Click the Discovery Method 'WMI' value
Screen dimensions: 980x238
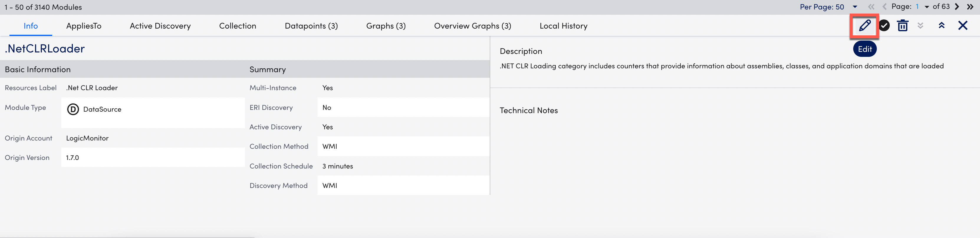(329, 186)
